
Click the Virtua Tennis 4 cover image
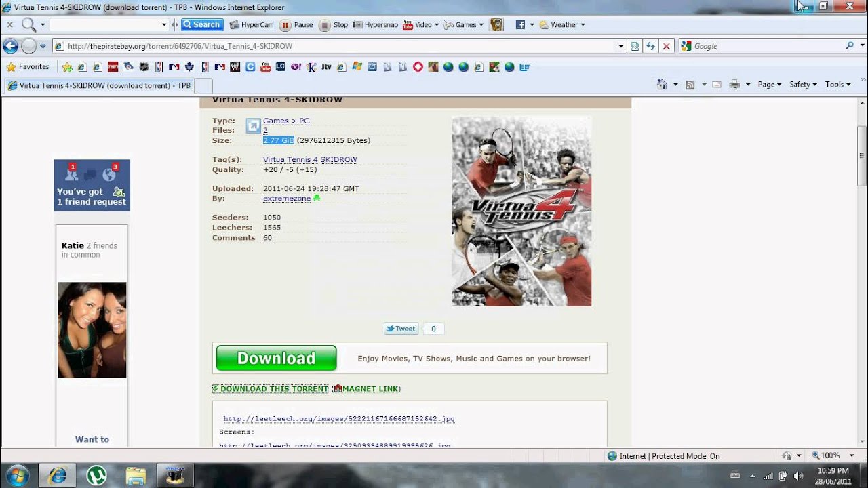pos(521,211)
